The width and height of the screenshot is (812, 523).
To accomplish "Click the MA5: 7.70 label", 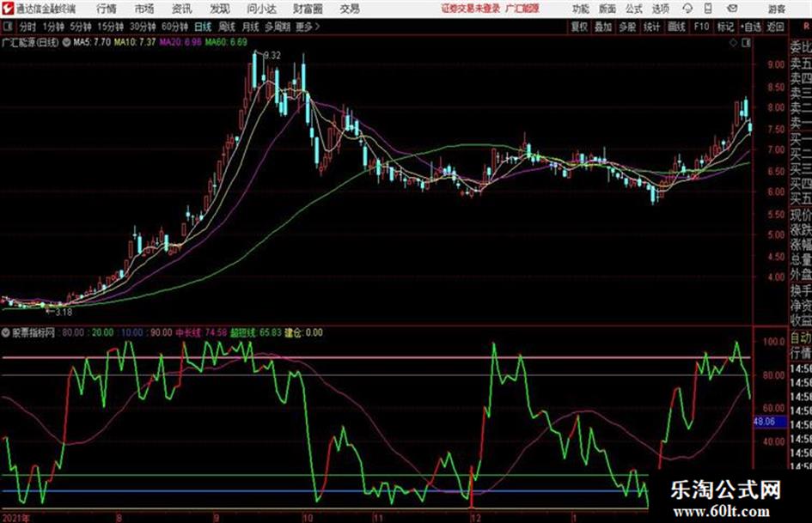I will point(92,42).
